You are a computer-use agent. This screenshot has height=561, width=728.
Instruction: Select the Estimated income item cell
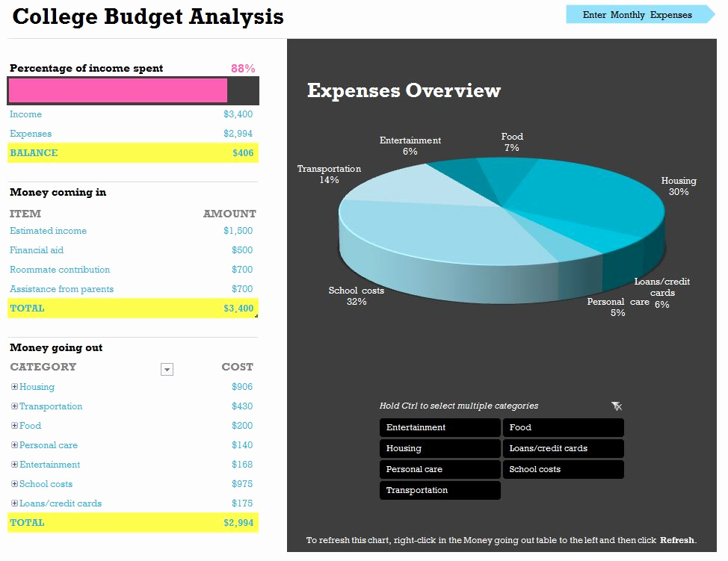point(48,231)
